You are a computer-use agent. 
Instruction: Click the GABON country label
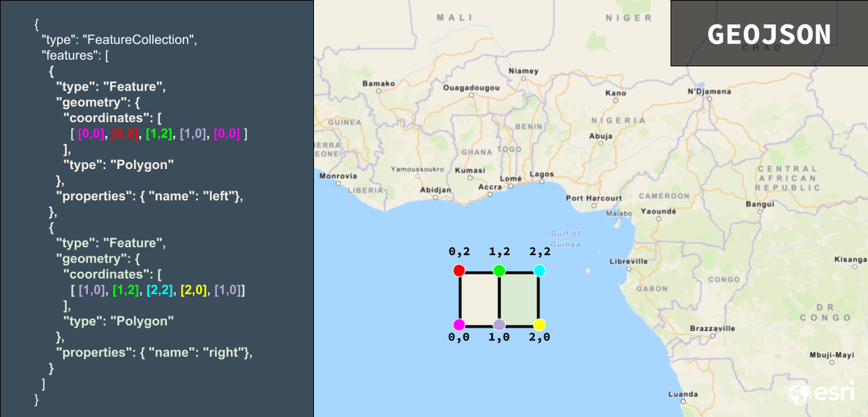(x=652, y=288)
